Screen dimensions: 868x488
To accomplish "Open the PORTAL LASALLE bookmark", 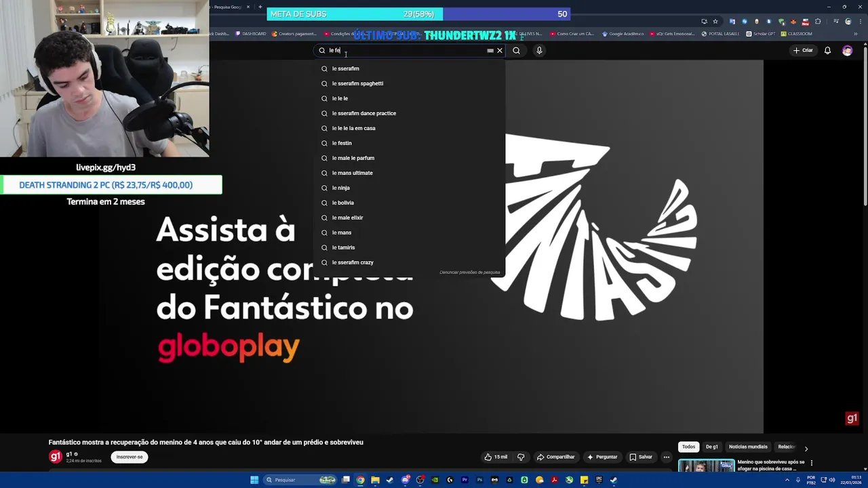I will 721,34.
